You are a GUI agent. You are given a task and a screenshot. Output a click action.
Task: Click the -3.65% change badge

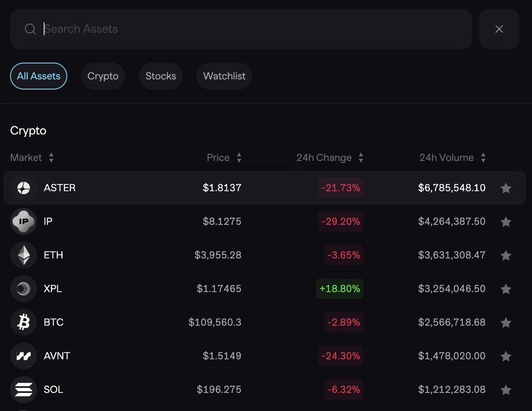pos(344,255)
